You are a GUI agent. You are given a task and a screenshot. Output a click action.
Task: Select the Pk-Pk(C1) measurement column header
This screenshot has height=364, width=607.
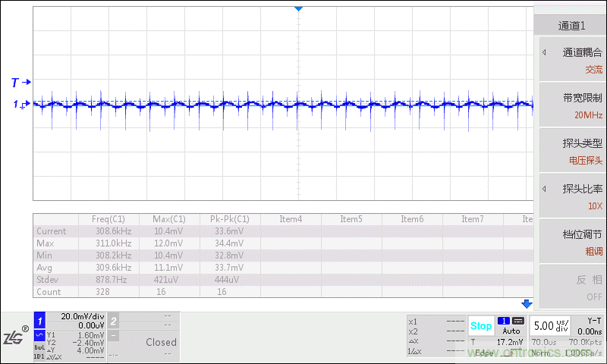point(229,219)
